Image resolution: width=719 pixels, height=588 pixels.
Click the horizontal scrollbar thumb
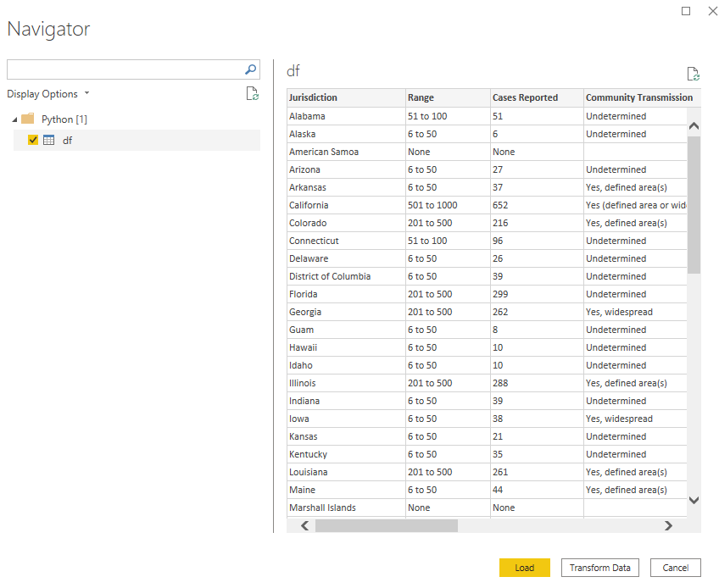(x=386, y=526)
